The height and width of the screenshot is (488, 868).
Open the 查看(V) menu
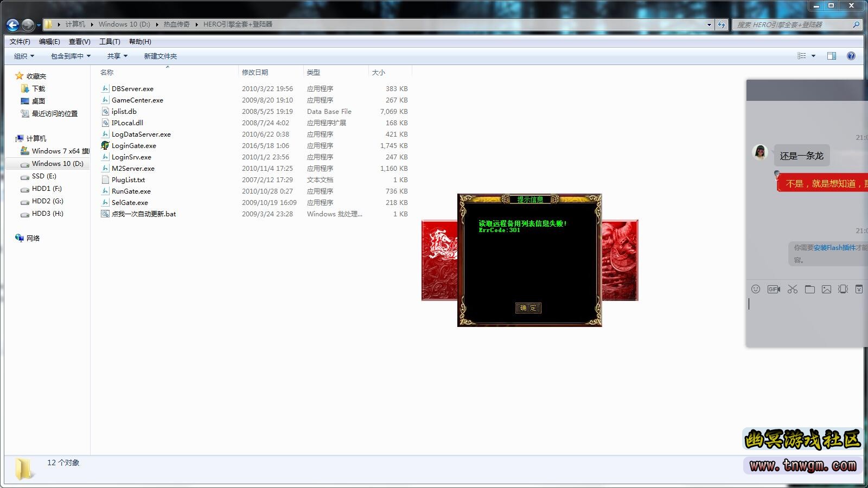(79, 42)
